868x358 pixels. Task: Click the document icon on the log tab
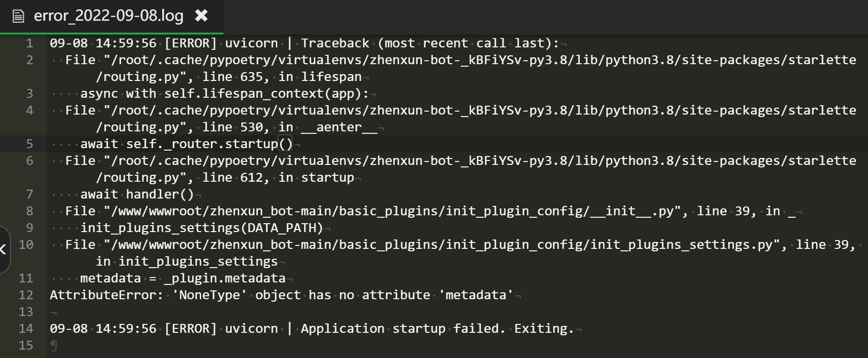[18, 16]
